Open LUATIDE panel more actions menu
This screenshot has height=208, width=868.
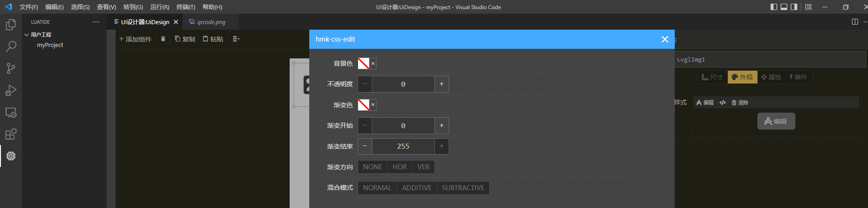(x=95, y=22)
